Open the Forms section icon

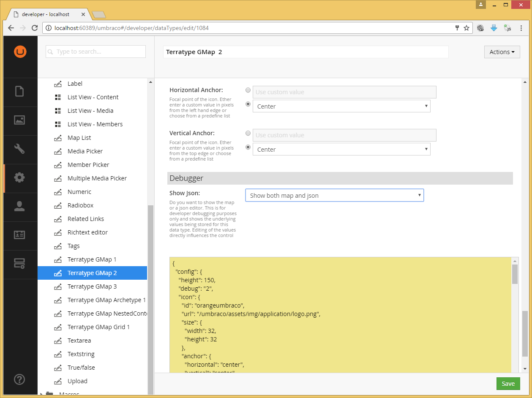(x=19, y=264)
